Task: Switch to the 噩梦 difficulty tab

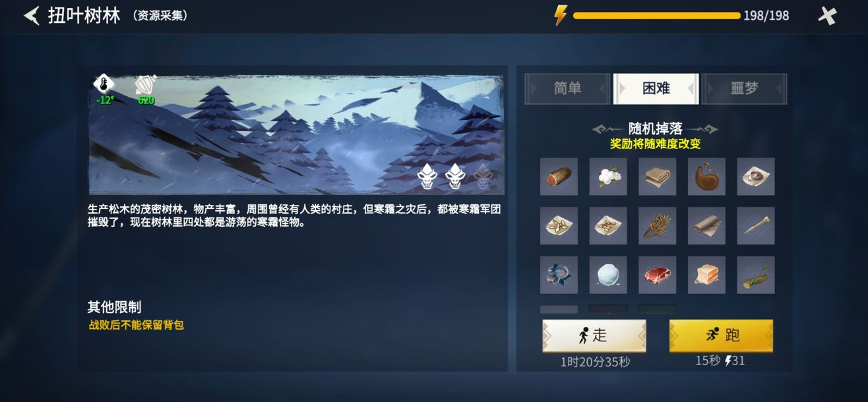Action: (x=745, y=89)
